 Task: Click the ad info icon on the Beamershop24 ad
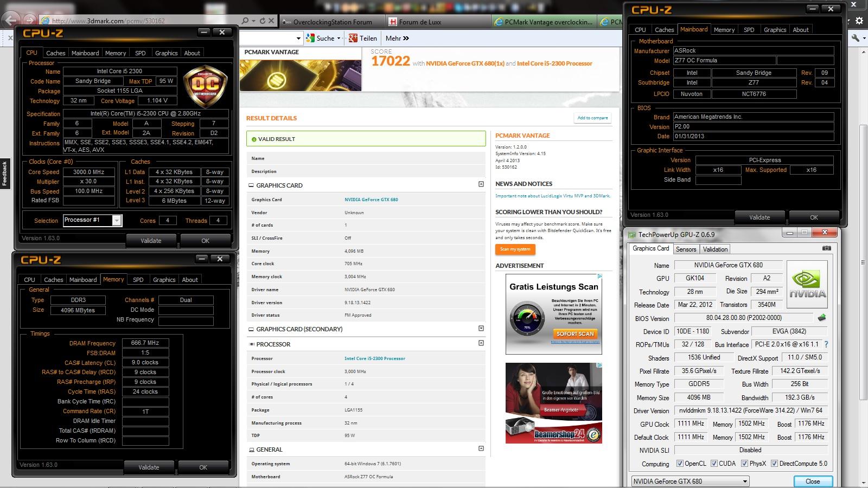(x=599, y=365)
